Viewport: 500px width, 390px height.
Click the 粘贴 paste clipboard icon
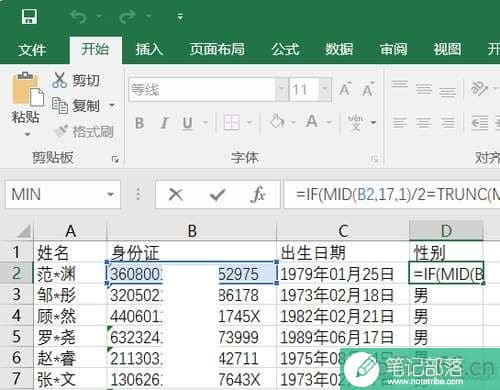27,88
